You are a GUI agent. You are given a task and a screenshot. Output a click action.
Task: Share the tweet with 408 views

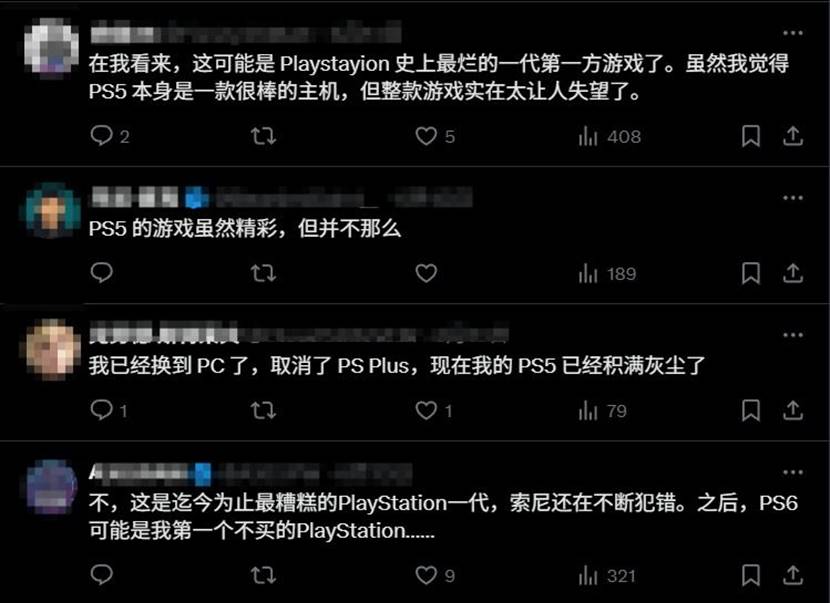pos(792,136)
